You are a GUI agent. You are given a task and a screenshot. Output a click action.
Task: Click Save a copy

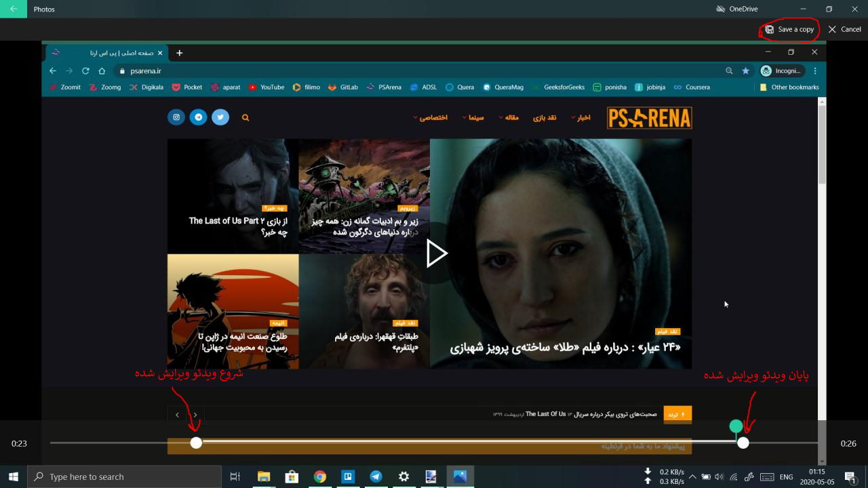[x=789, y=29]
